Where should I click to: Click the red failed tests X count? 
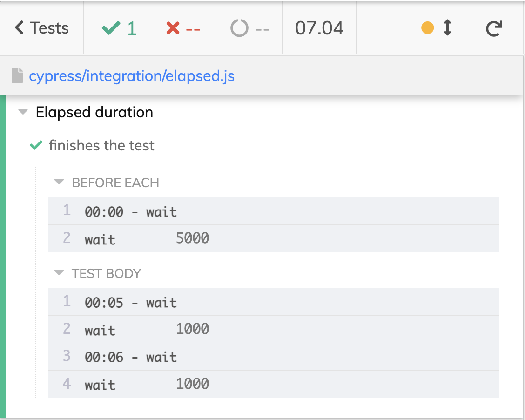[183, 28]
